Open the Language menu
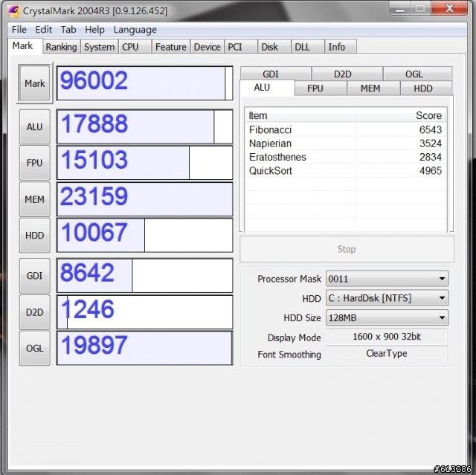Image resolution: width=476 pixels, height=475 pixels. click(x=135, y=30)
